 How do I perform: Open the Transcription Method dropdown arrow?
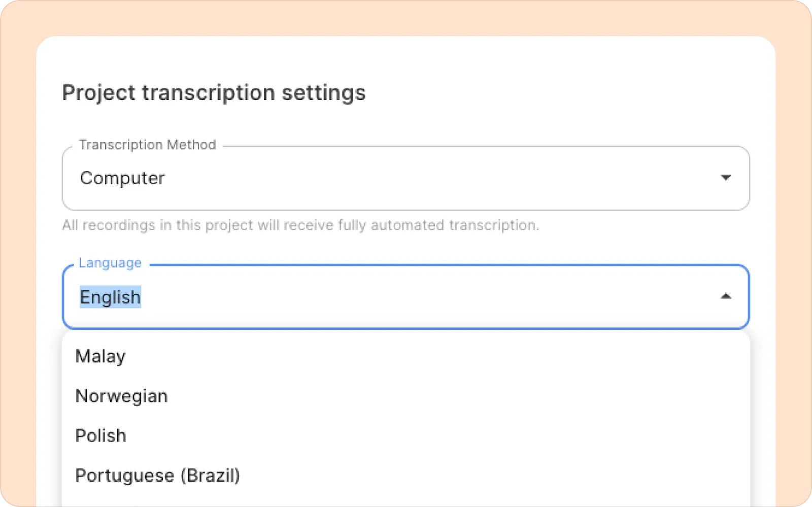(x=726, y=178)
